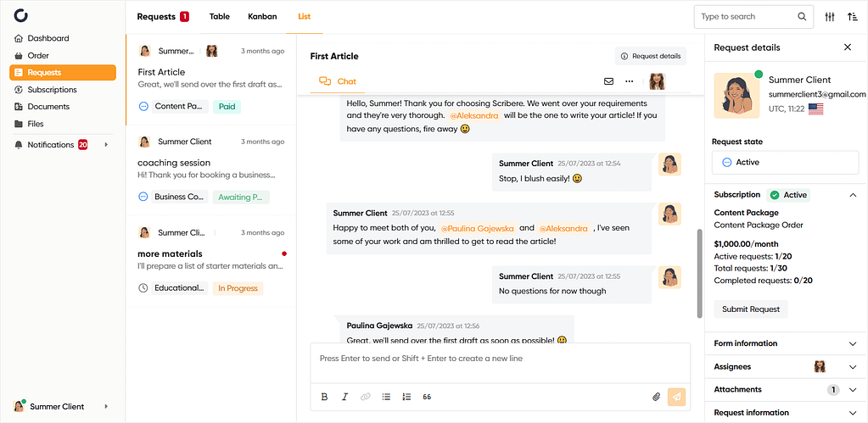
Task: Click the app logo in the sidebar
Action: coord(21,15)
